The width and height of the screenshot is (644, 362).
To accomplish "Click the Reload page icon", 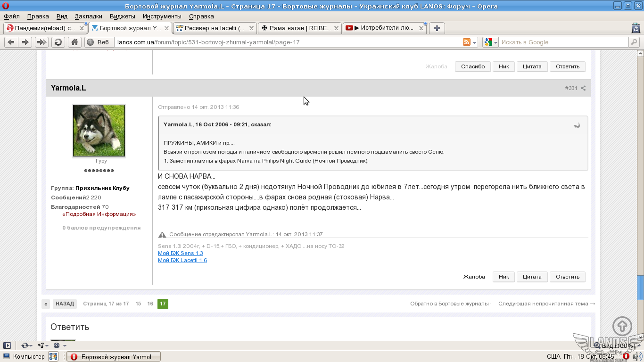I will [58, 42].
